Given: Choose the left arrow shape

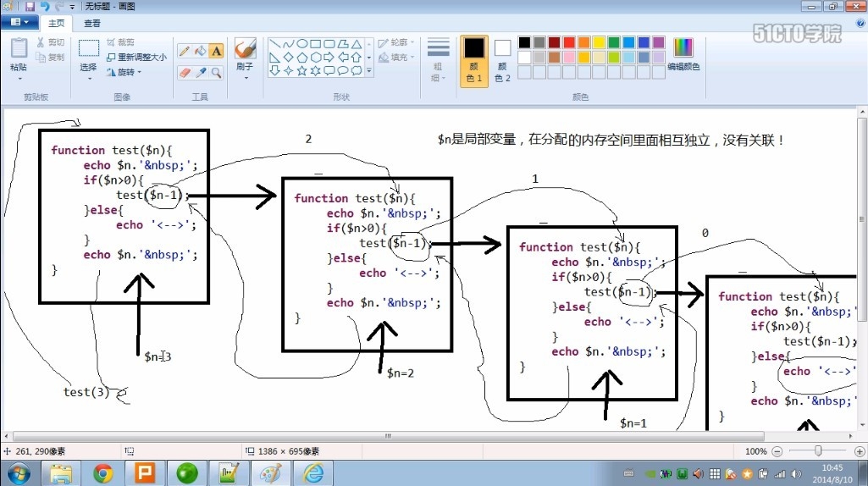Looking at the screenshot, I should [343, 57].
